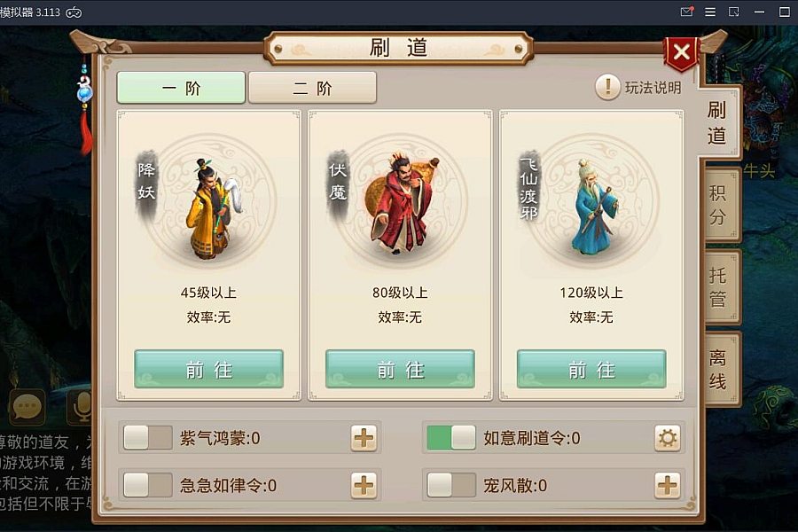
Task: Turn on the 急急如律令 toggle
Action: 147,485
